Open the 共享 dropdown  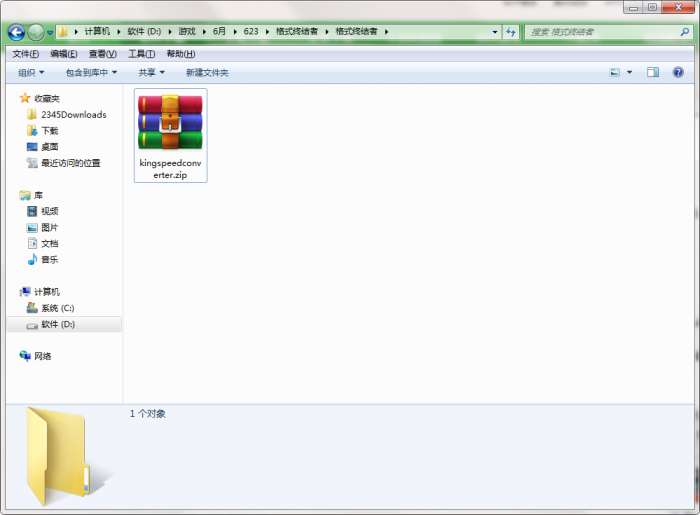coord(151,72)
